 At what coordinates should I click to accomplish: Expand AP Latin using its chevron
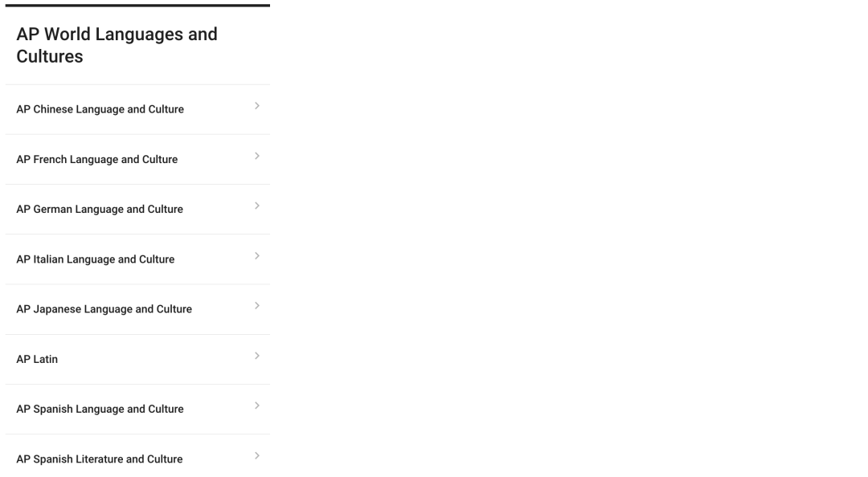tap(257, 356)
